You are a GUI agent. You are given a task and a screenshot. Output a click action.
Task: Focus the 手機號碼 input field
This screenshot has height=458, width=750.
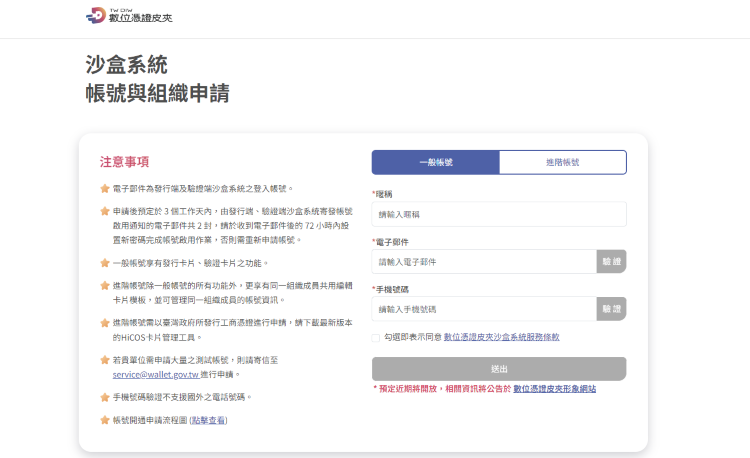point(484,309)
